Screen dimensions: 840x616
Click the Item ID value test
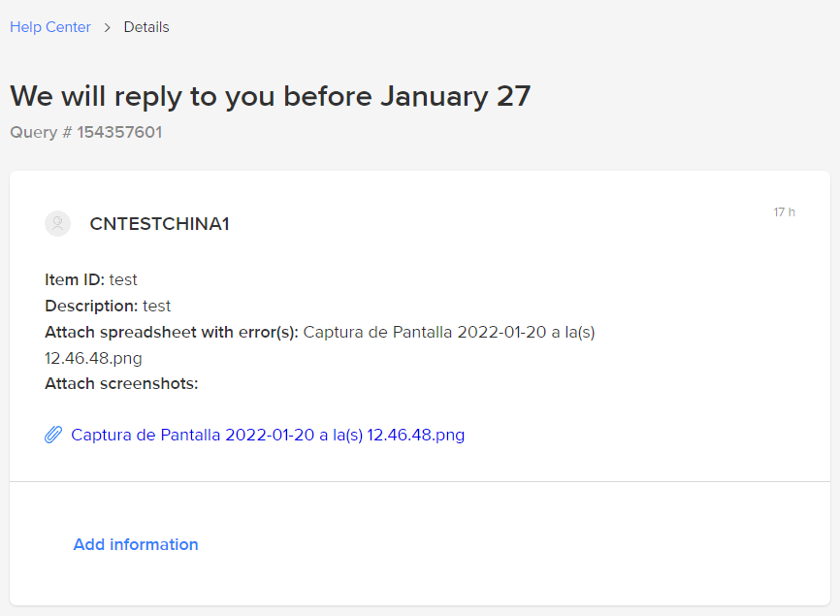pyautogui.click(x=123, y=279)
